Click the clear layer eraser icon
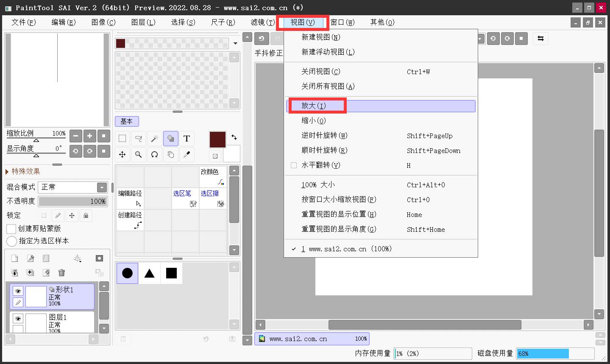 46,272
